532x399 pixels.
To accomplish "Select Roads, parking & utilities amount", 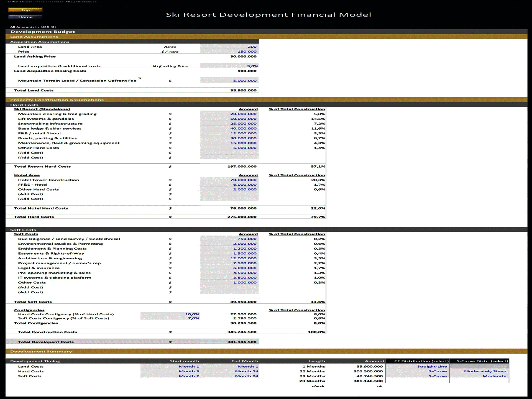I will pos(229,138).
